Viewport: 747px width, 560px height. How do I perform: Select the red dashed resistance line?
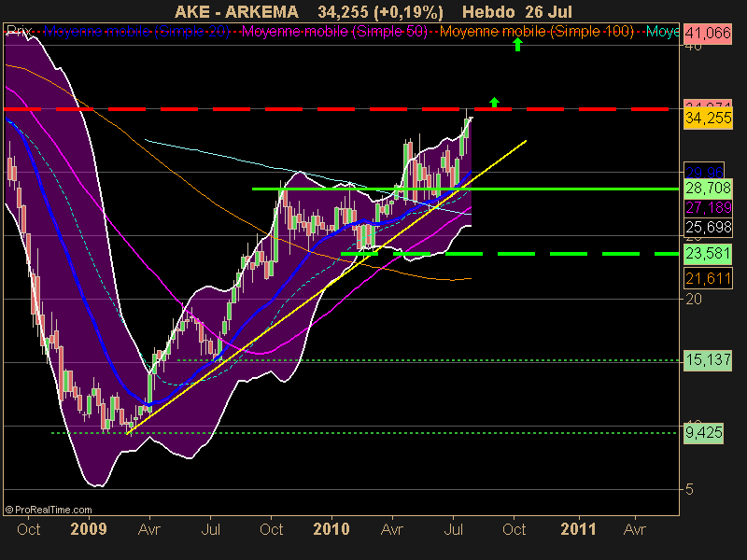pos(336,109)
